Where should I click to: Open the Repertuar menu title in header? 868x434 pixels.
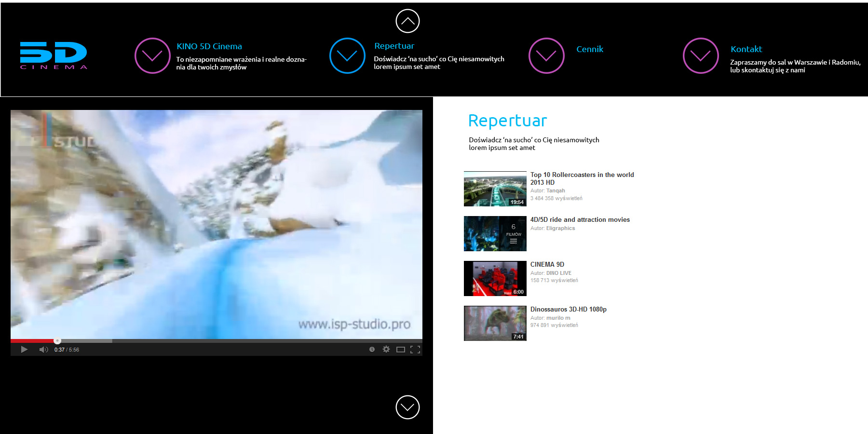pos(394,46)
